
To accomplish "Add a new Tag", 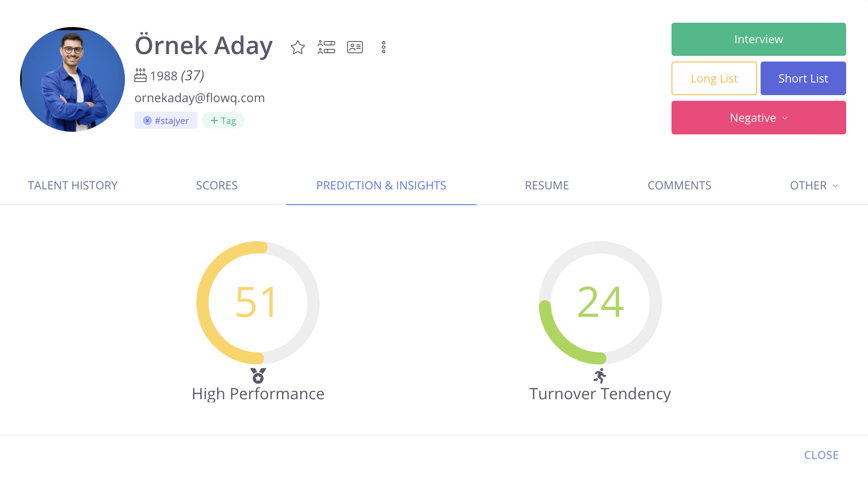I will 223,120.
